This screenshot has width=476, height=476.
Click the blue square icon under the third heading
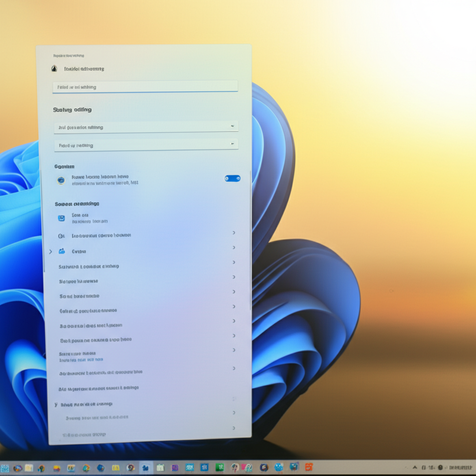coord(61,218)
